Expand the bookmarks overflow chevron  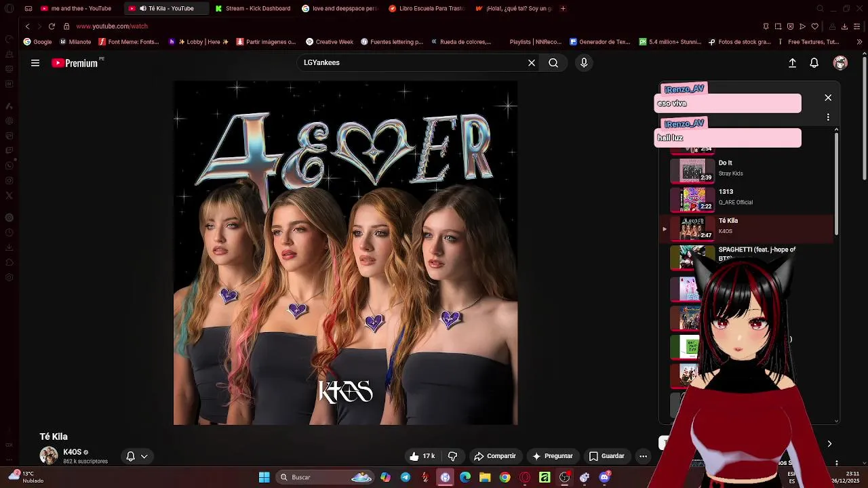coord(859,42)
